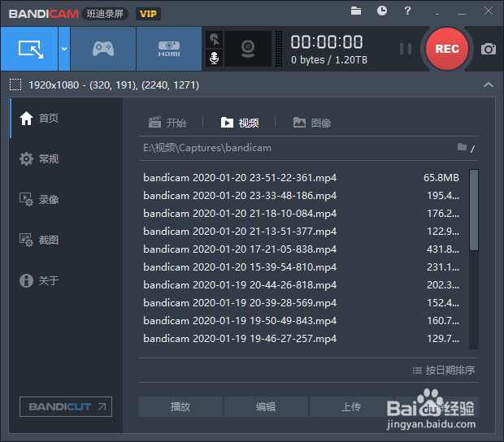Image resolution: width=504 pixels, height=442 pixels.
Task: Click the E:\视频\Captures\bandicam path
Action: pyautogui.click(x=207, y=148)
